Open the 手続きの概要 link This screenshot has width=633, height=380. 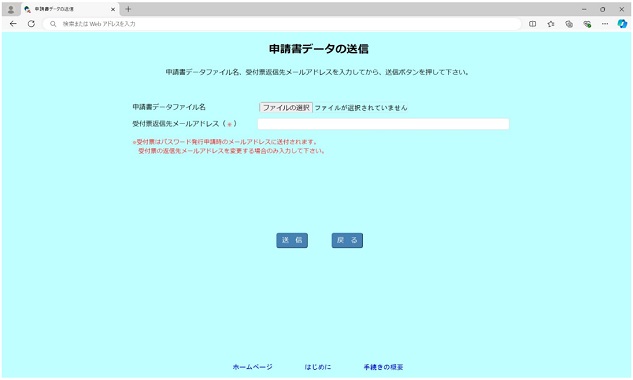point(383,367)
